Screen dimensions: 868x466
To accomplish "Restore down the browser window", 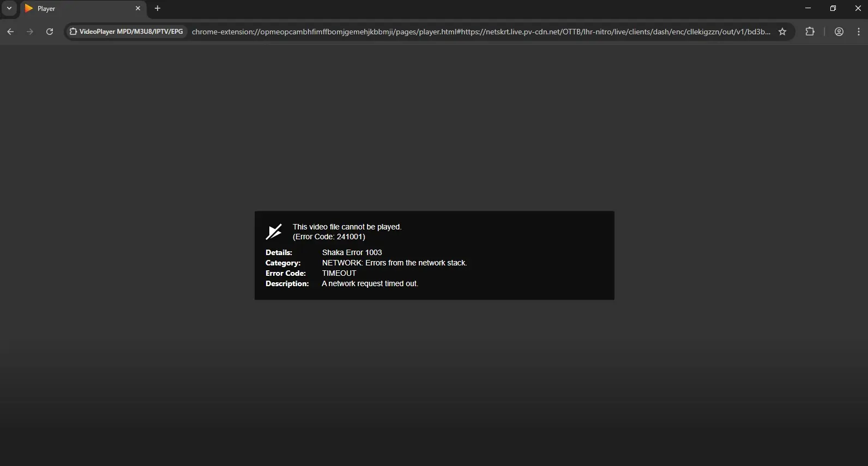I will click(x=833, y=8).
